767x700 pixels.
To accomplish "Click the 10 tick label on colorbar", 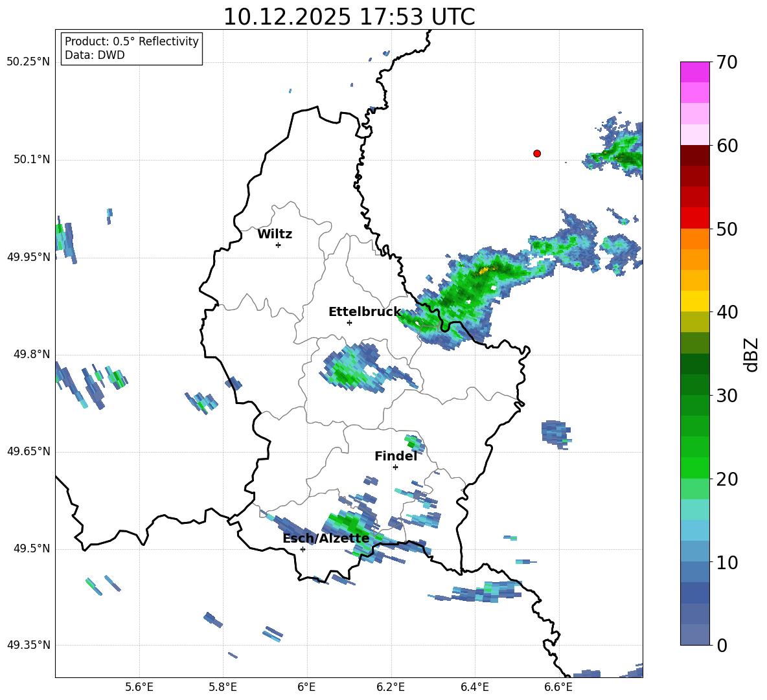I will 727,563.
